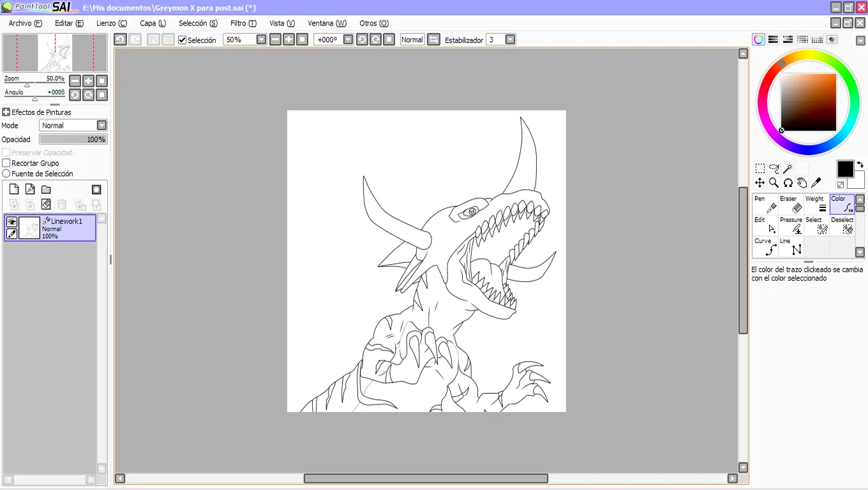Toggle horizontal flip view button

433,40
